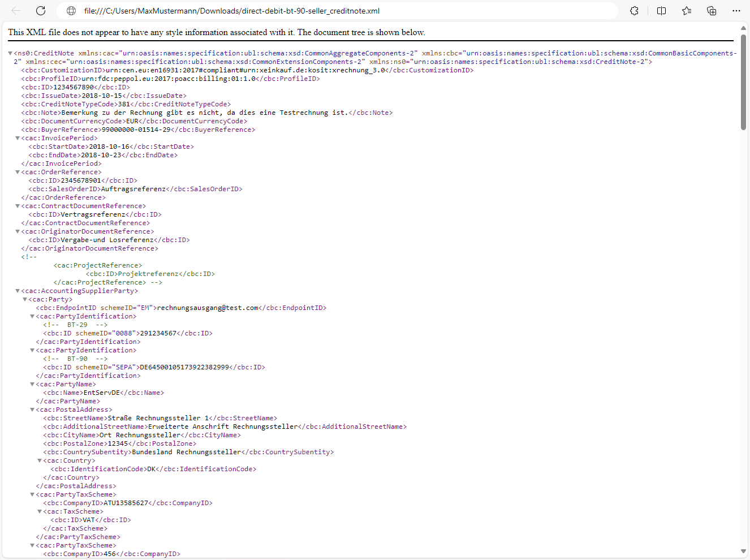Open the Extensions puzzle-piece icon

[x=635, y=11]
